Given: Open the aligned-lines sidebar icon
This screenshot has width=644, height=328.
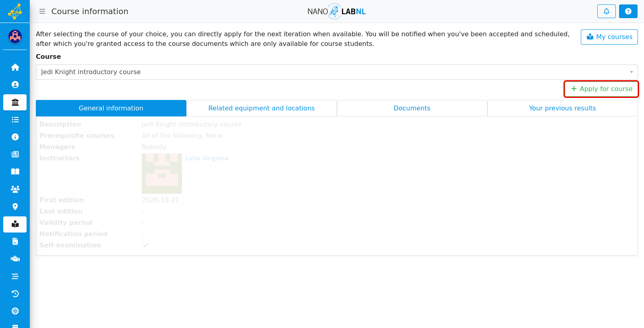Looking at the screenshot, I should point(15,276).
